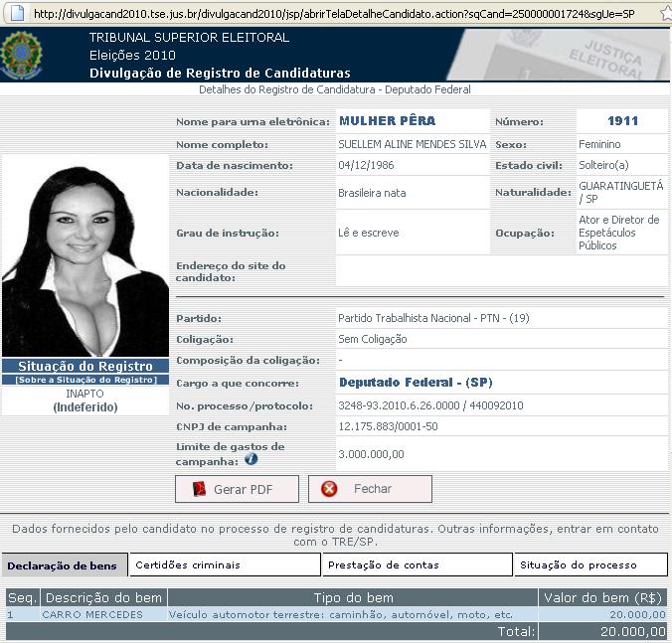Viewport: 672px width, 643px height.
Task: Click the (Indeferido) status text
Action: point(85,406)
